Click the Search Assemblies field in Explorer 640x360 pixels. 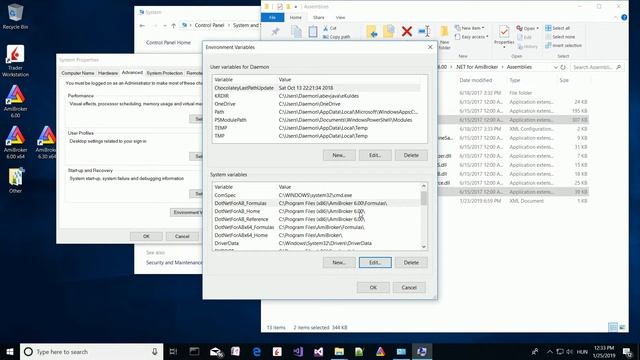click(x=597, y=67)
